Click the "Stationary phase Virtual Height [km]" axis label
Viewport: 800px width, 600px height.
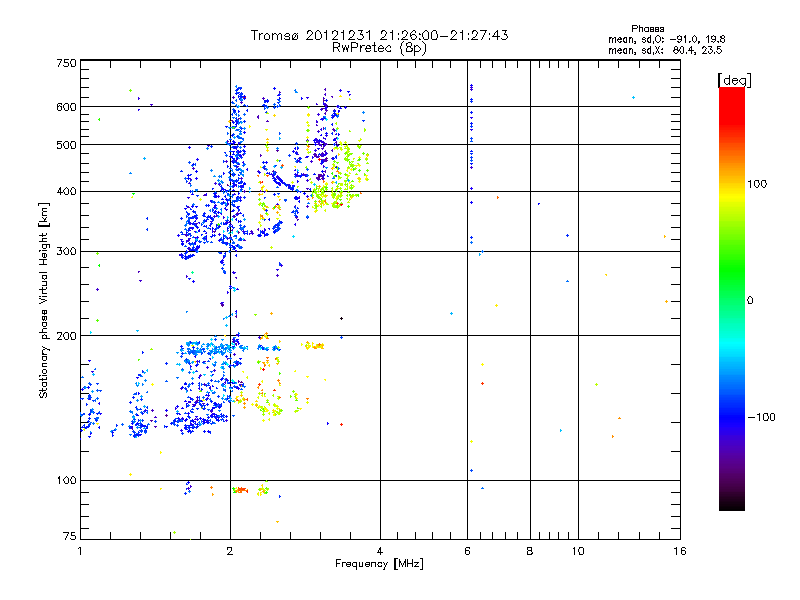[x=44, y=301]
